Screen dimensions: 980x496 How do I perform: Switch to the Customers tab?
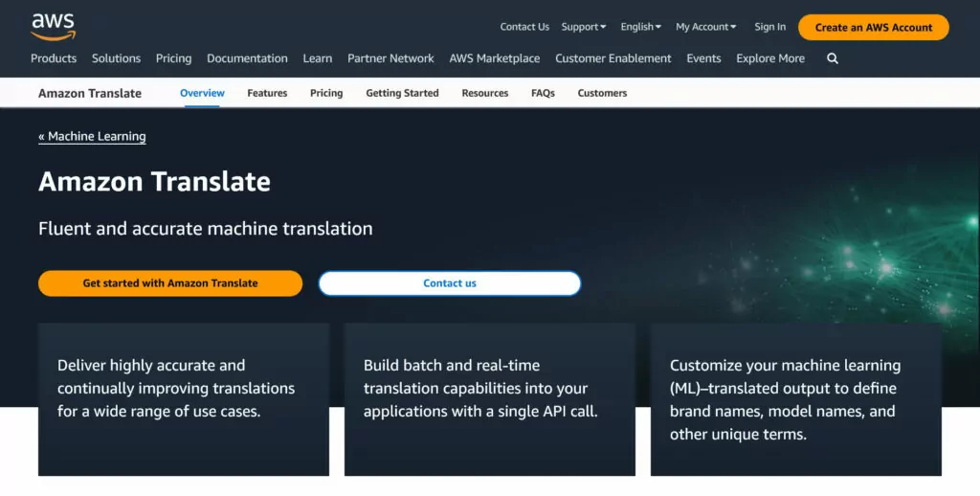pyautogui.click(x=602, y=93)
